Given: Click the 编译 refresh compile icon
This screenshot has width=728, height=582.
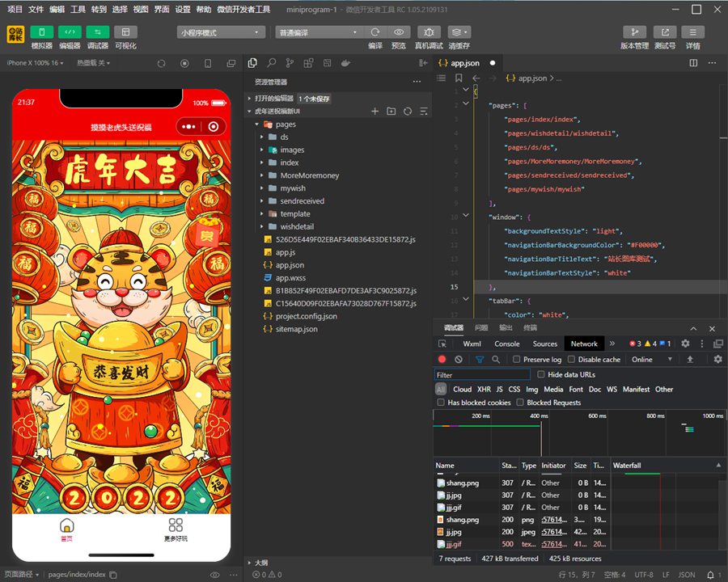Looking at the screenshot, I should pyautogui.click(x=375, y=32).
